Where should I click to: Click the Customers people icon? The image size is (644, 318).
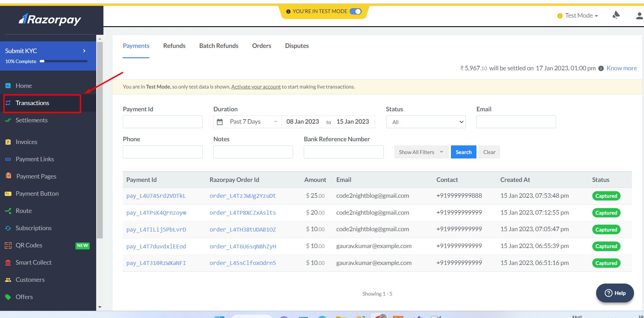point(8,280)
